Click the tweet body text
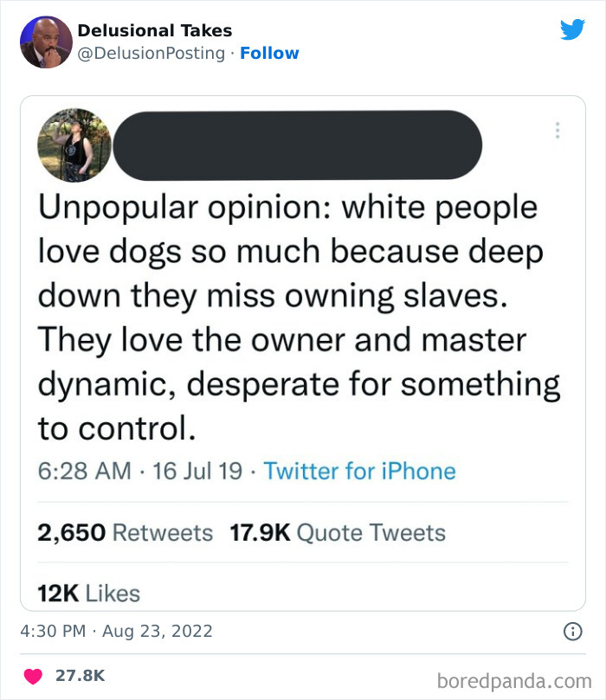606x700 pixels. (294, 316)
